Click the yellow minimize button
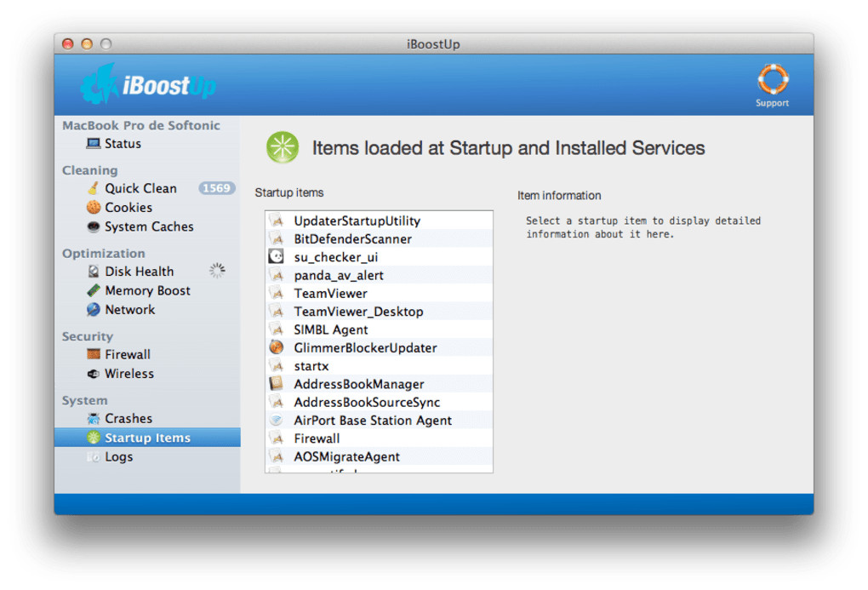This screenshot has width=868, height=590. coord(87,43)
